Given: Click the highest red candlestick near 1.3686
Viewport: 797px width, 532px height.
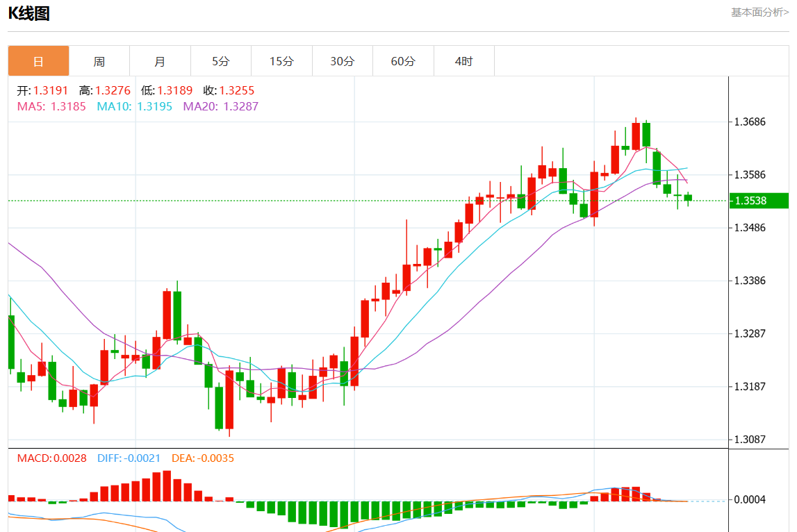Looking at the screenshot, I should pos(636,136).
